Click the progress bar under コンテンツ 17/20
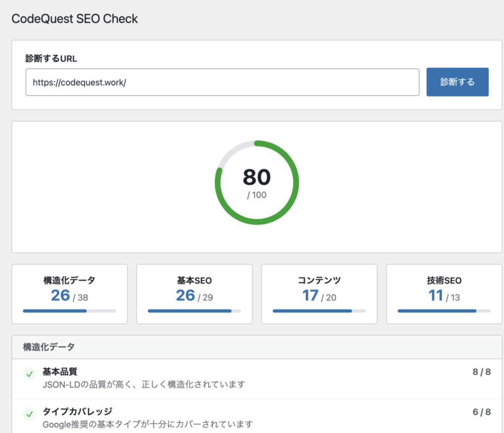The height and width of the screenshot is (433, 504). click(319, 311)
